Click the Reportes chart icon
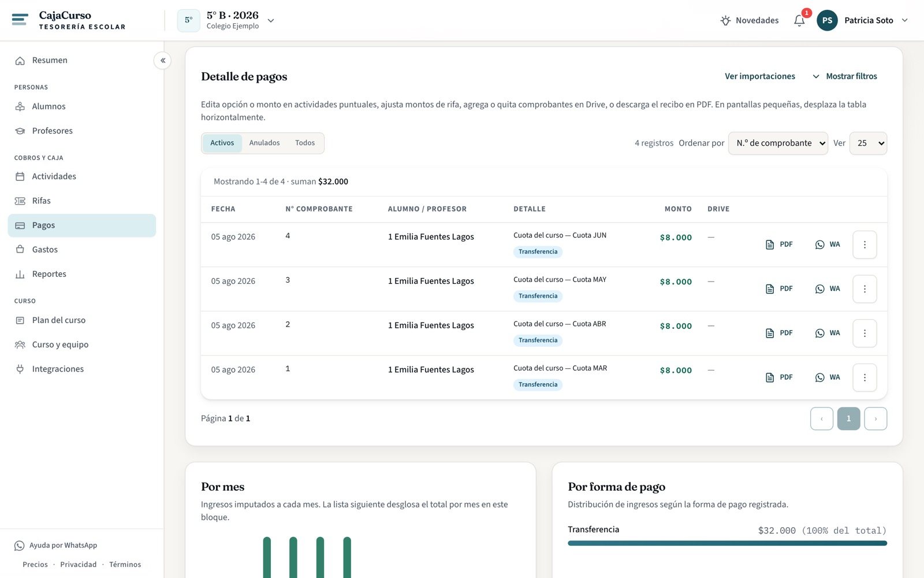Screen dimensions: 924x578 [x=20, y=274]
